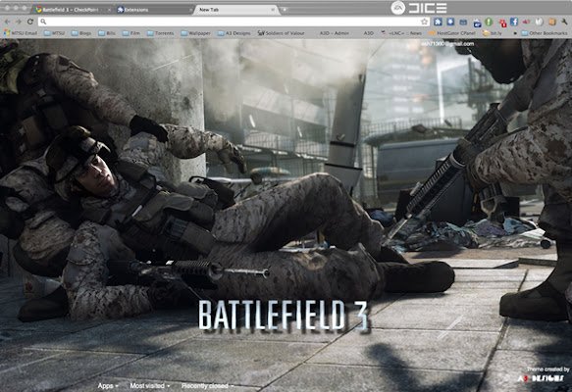The image size is (572, 392).
Task: Click the bookmark star in the address bar
Action: point(424,22)
